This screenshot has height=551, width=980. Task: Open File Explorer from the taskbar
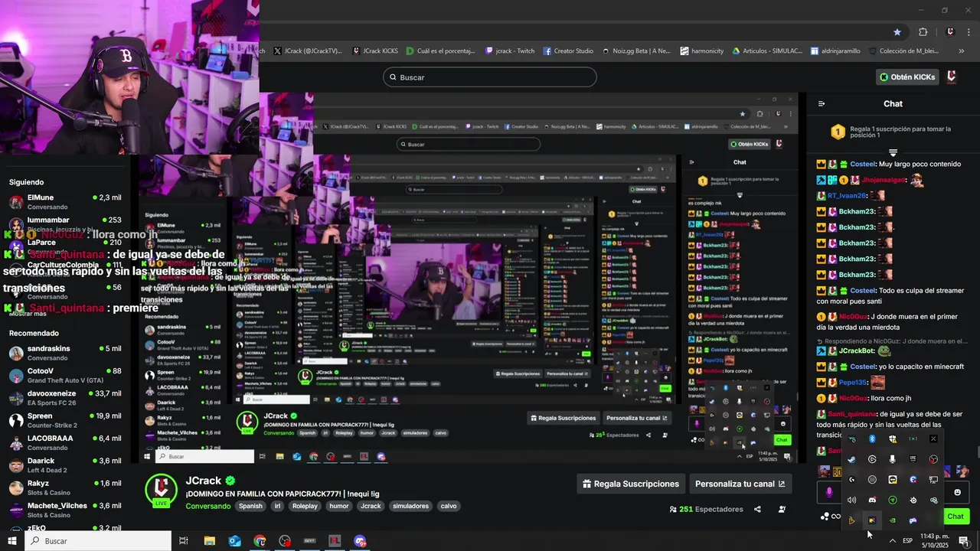click(x=209, y=541)
